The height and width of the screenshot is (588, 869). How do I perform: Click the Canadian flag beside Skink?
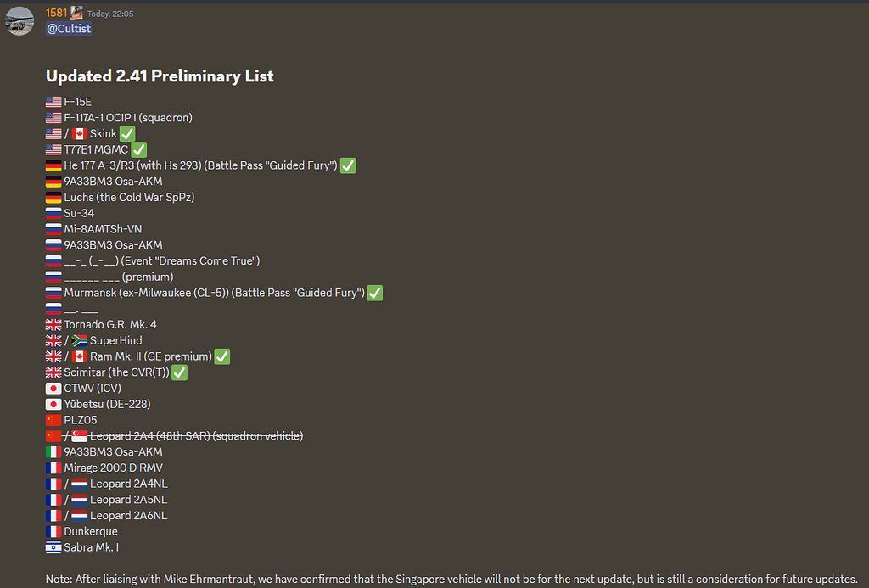(x=80, y=133)
